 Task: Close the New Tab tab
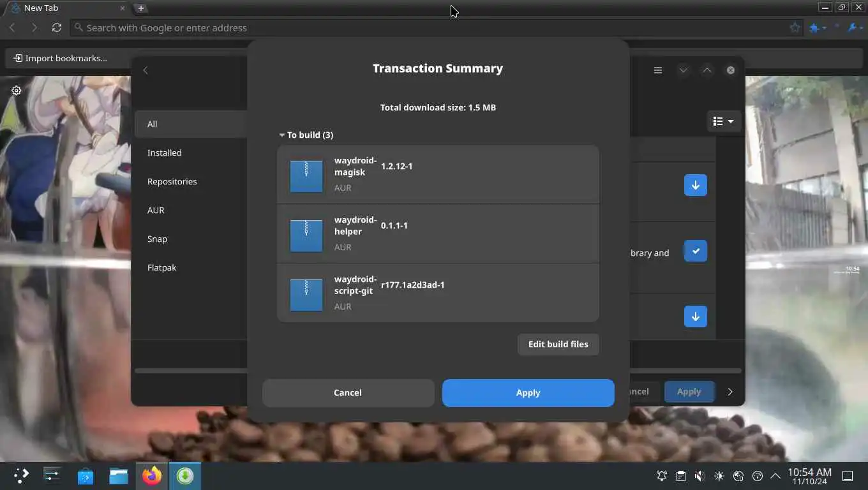[123, 8]
